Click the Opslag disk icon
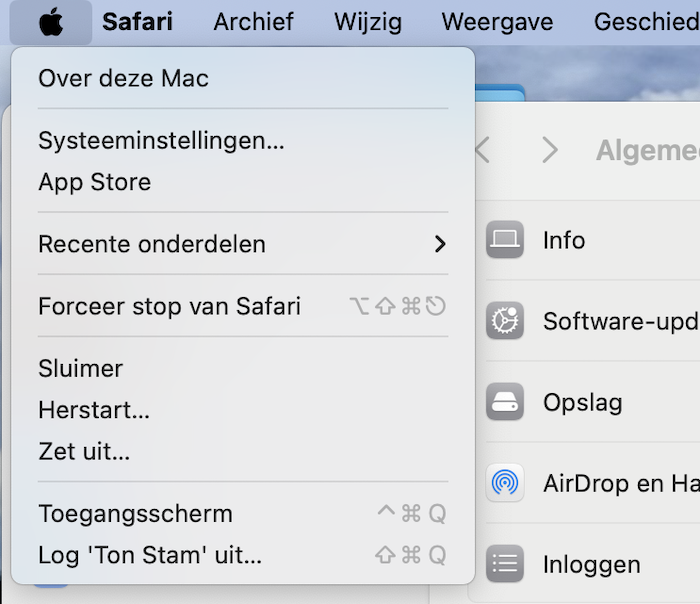 (505, 403)
